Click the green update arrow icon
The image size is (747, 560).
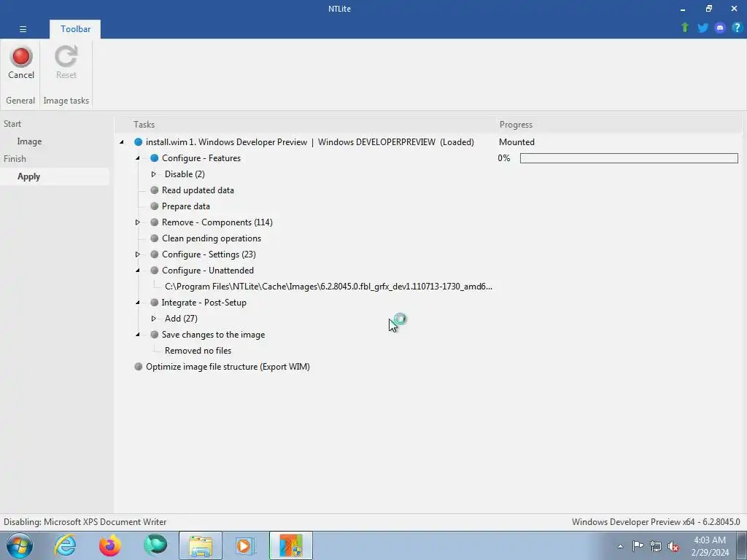(x=684, y=28)
